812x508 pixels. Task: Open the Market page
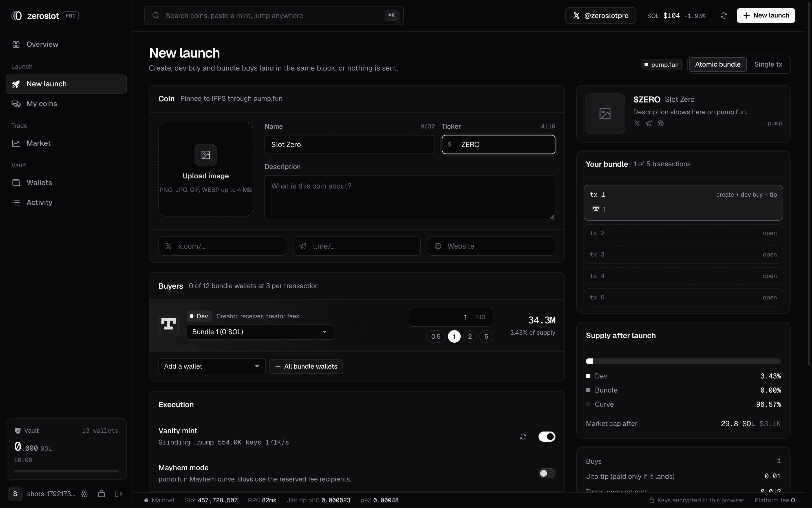click(66, 143)
